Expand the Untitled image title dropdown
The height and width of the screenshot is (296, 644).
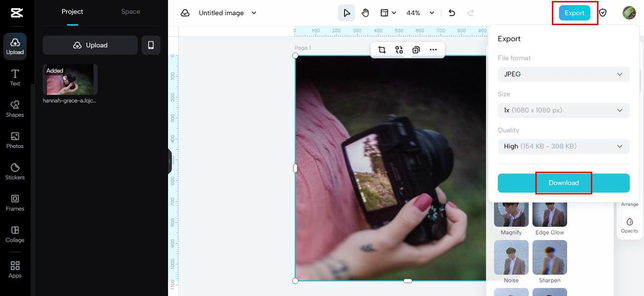[x=254, y=13]
